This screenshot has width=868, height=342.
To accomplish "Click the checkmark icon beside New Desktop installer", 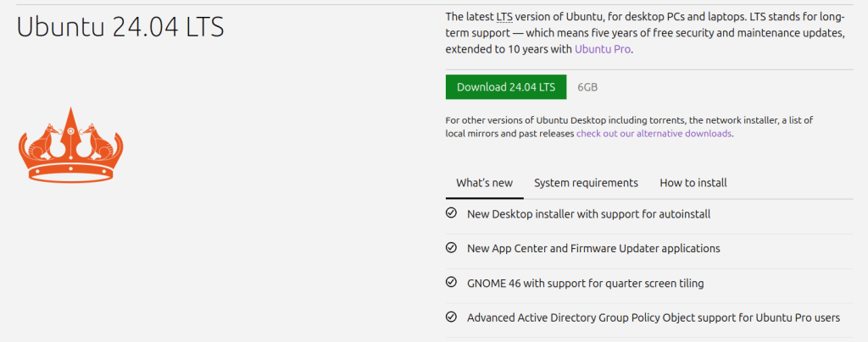I will click(451, 213).
